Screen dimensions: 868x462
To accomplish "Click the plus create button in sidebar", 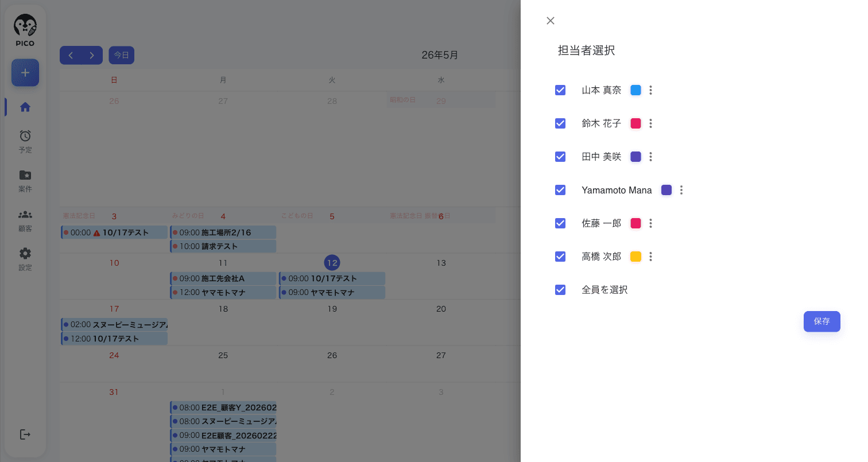I will coord(25,73).
